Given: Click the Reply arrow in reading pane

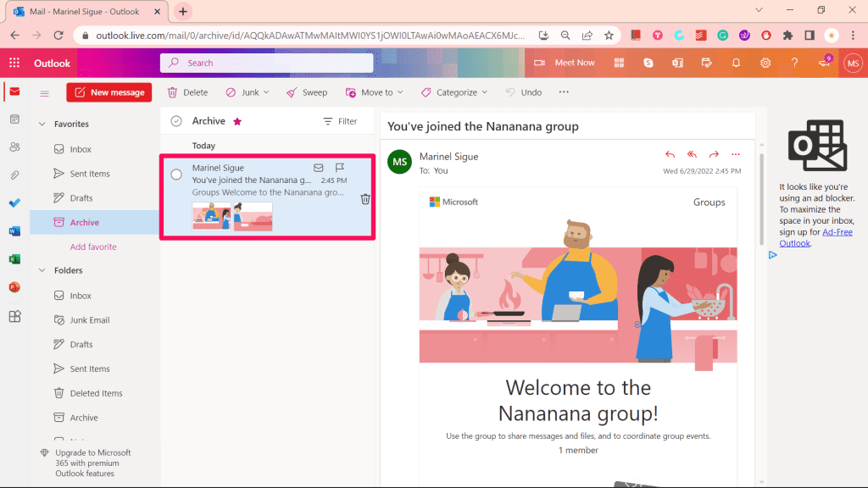Looking at the screenshot, I should tap(670, 154).
